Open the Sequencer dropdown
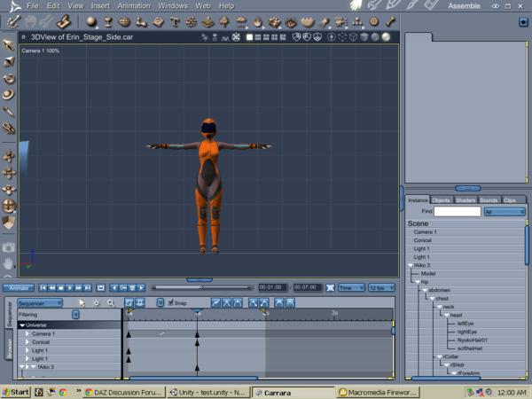This screenshot has width=532, height=399. click(40, 303)
